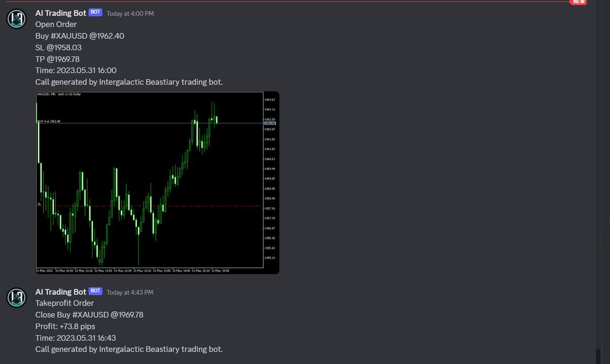Click the red NEW unread badge
This screenshot has height=364, width=610.
pyautogui.click(x=578, y=2)
